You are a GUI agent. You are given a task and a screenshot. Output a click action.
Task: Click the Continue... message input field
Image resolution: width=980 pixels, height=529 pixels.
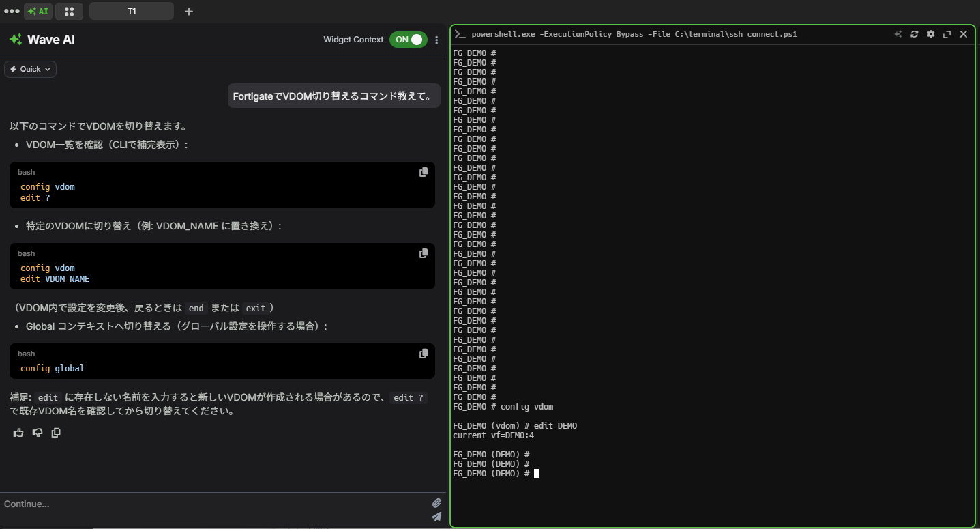(x=211, y=504)
